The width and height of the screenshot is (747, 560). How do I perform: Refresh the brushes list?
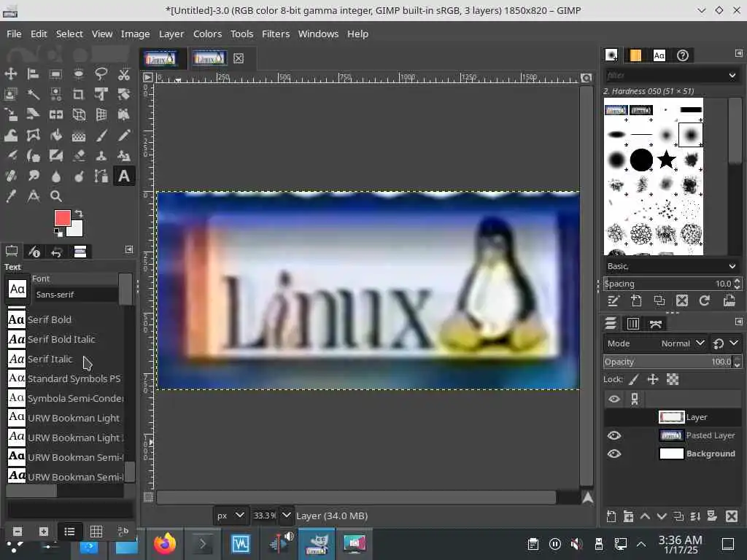tap(705, 300)
